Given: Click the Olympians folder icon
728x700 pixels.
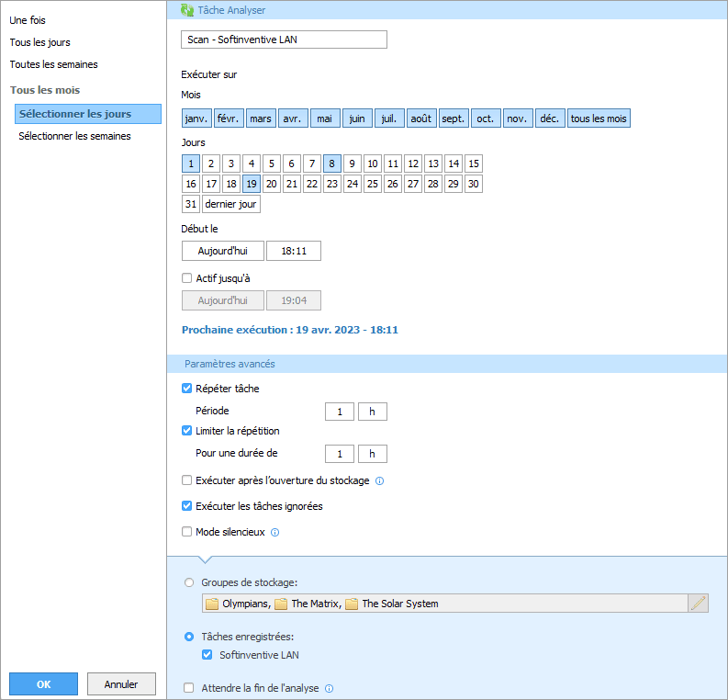Looking at the screenshot, I should pos(212,604).
